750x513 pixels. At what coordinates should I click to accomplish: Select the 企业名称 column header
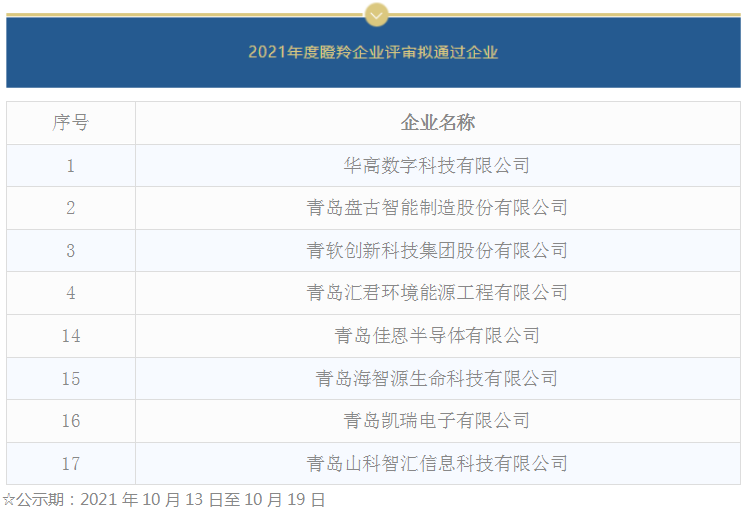click(437, 123)
